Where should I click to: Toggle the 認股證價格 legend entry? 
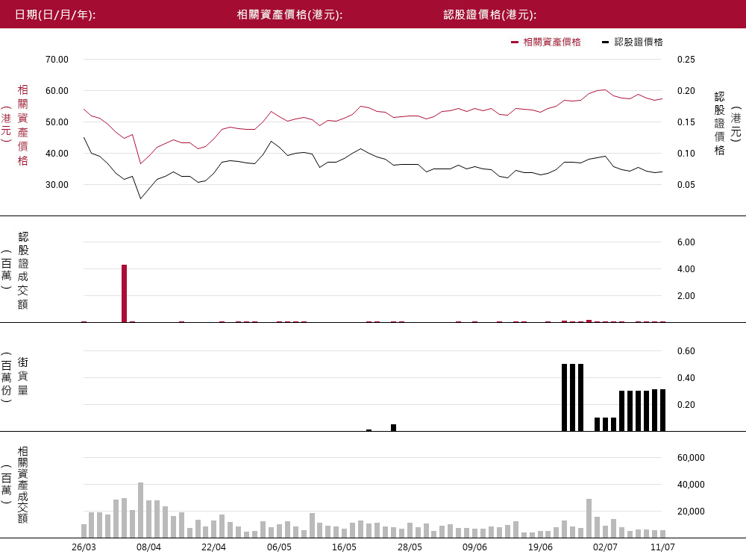point(633,42)
